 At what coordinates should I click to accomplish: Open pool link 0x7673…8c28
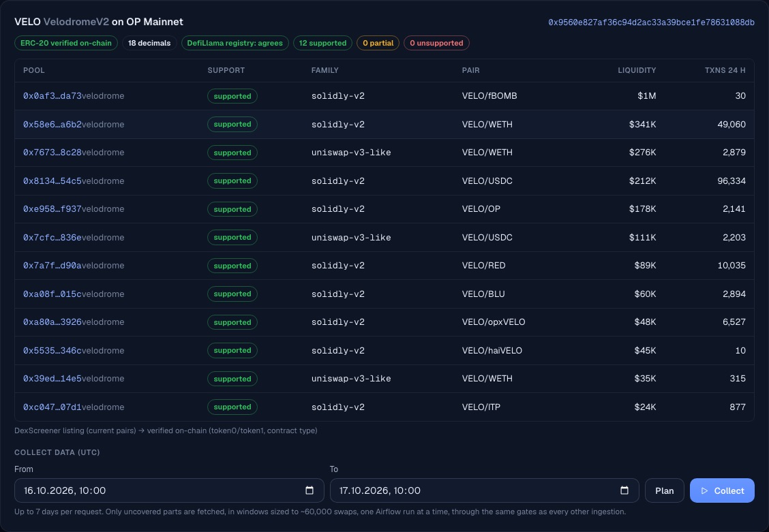(52, 153)
